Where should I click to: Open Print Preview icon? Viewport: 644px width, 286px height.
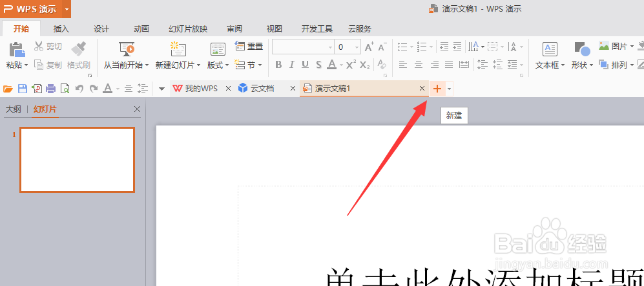coord(65,89)
